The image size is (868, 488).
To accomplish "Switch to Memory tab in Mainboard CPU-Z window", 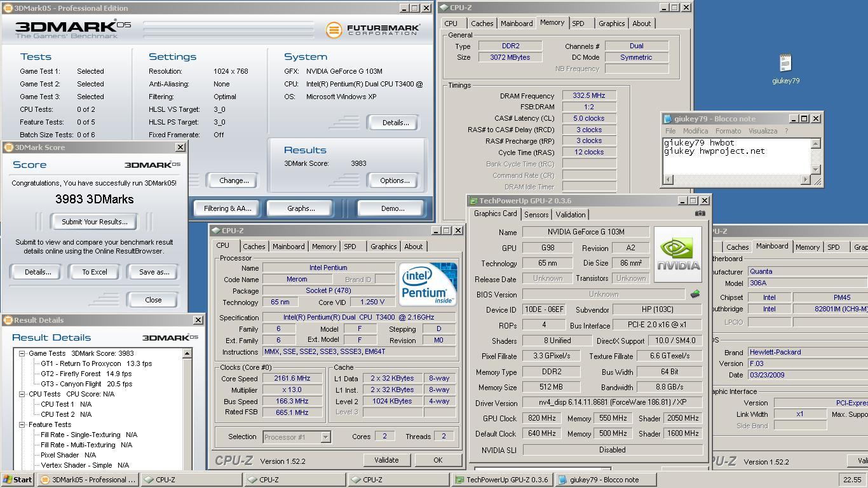I will pos(808,247).
